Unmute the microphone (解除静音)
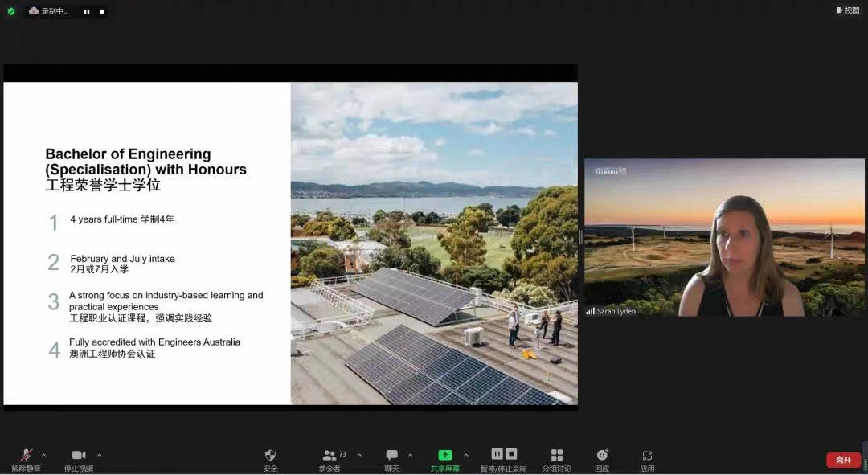868x475 pixels. [x=26, y=456]
